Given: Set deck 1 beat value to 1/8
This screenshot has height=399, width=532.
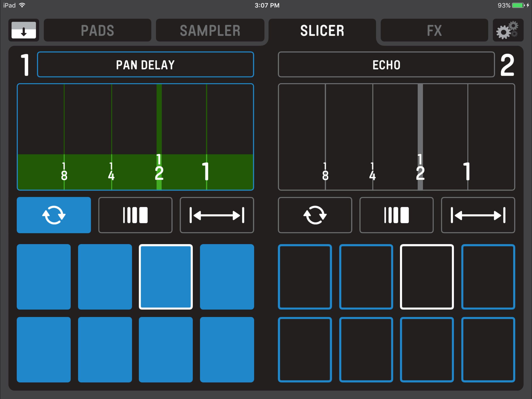Looking at the screenshot, I should pos(64,171).
